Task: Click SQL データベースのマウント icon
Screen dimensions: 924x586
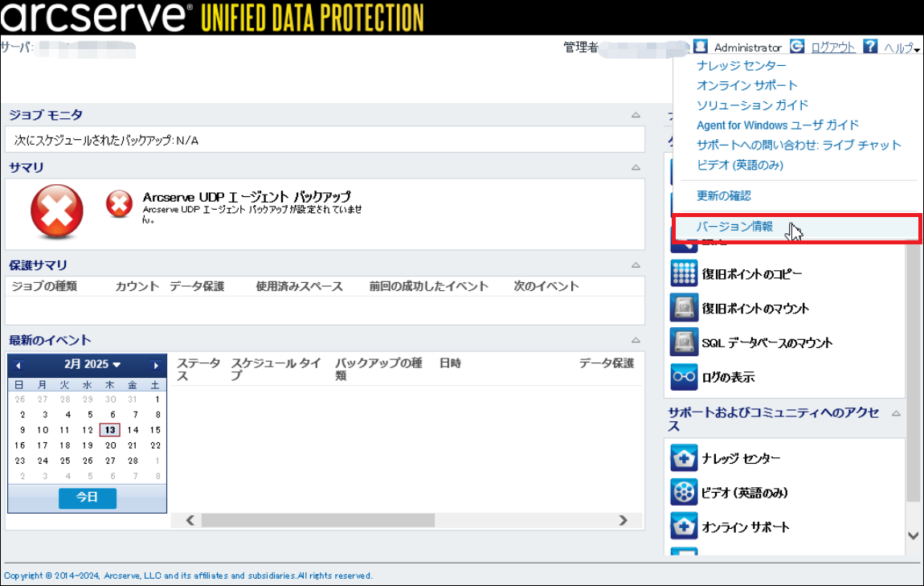Action: click(x=684, y=342)
